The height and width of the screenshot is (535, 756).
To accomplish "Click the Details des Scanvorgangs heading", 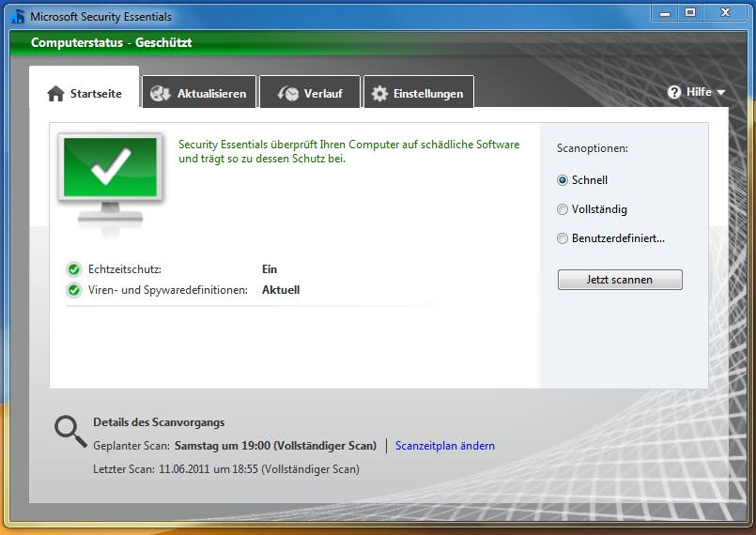I will 159,422.
